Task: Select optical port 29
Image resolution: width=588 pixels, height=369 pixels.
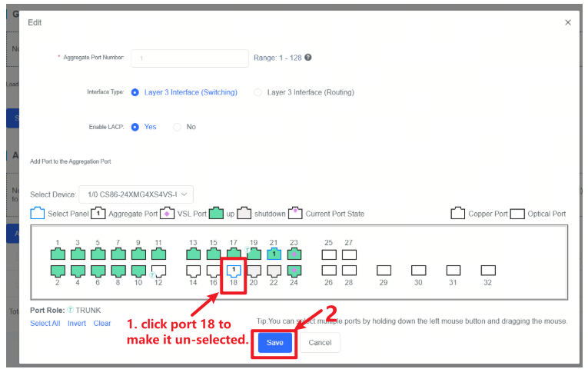Action: (384, 270)
